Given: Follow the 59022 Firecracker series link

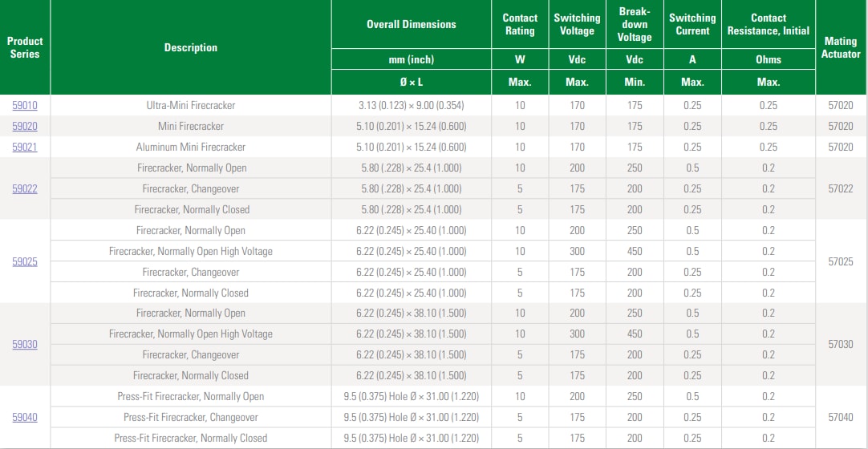Looking at the screenshot, I should click(25, 188).
